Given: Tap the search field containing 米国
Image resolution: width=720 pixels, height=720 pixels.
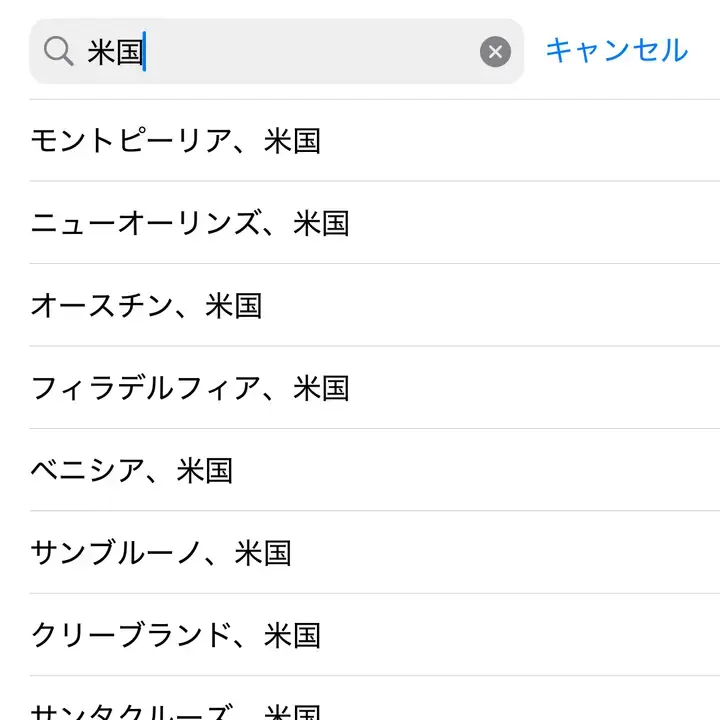Looking at the screenshot, I should tap(300, 51).
